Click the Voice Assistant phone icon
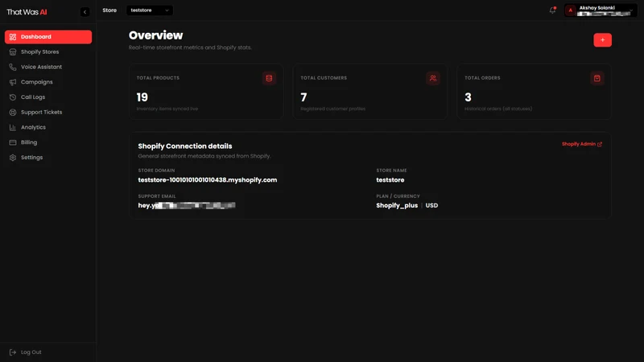Viewport: 644px width, 362px height. click(13, 67)
